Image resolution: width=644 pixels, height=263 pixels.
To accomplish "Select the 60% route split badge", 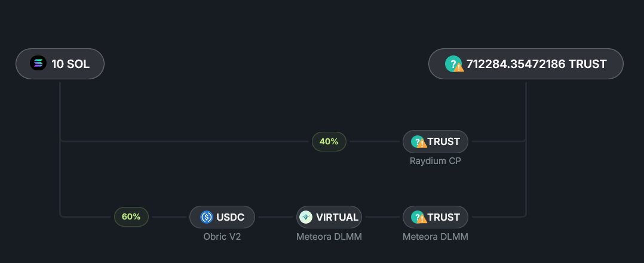I will pos(131,217).
